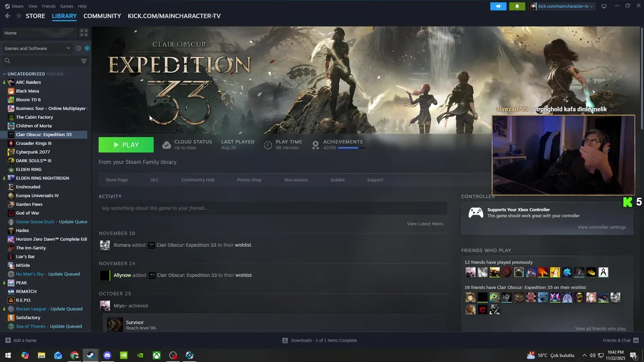Open Miyo~ avatar in activity feed
The image size is (644, 362).
(x=105, y=306)
